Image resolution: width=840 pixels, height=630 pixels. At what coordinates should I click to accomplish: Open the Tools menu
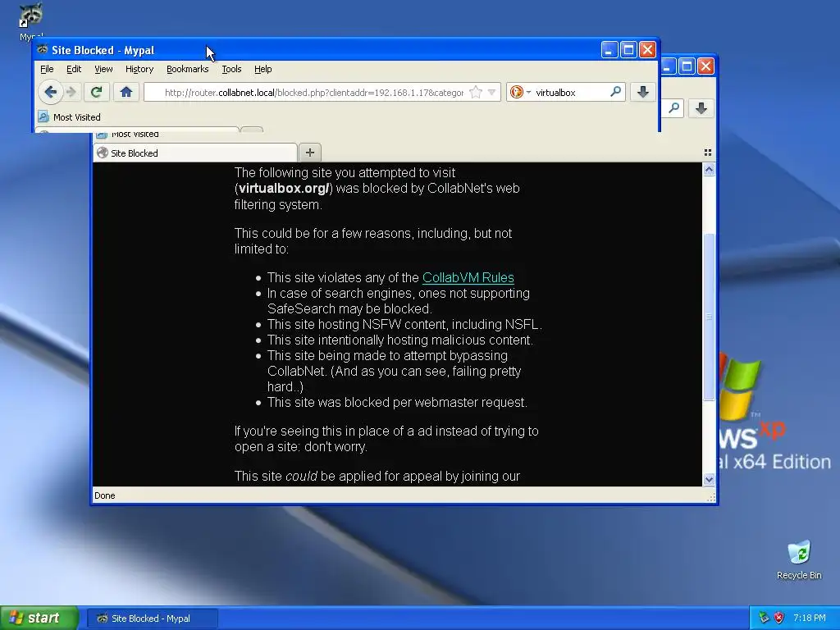(x=231, y=69)
